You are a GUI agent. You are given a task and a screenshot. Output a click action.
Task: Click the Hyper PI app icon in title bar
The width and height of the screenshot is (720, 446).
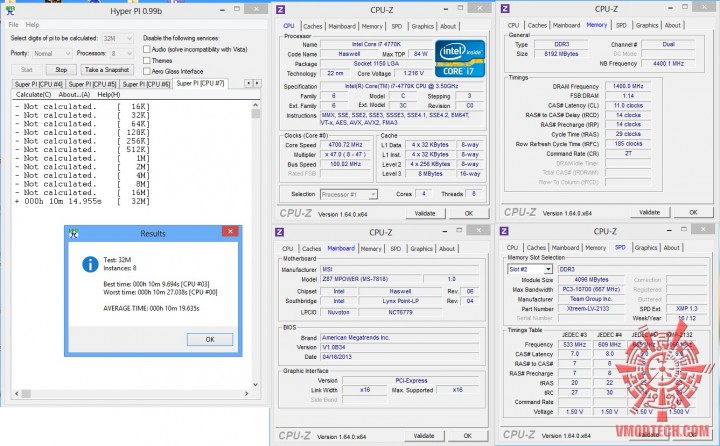click(x=9, y=10)
